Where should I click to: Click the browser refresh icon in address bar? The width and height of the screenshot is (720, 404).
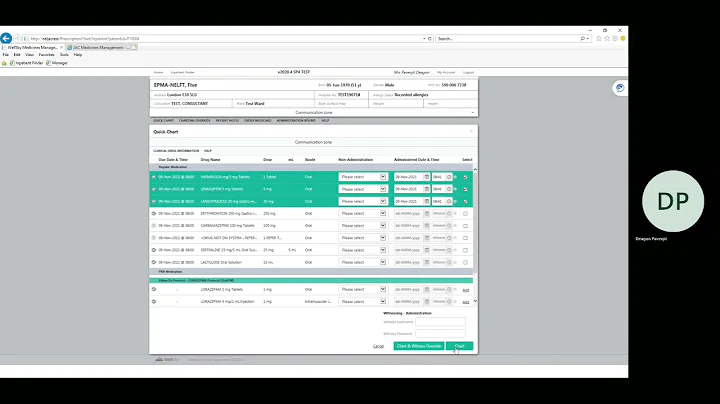[430, 39]
